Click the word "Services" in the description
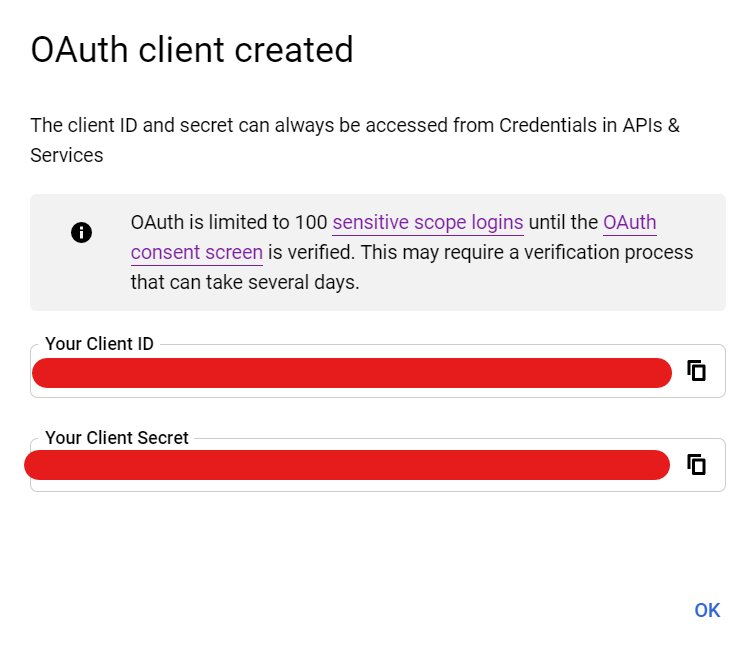 pos(66,156)
